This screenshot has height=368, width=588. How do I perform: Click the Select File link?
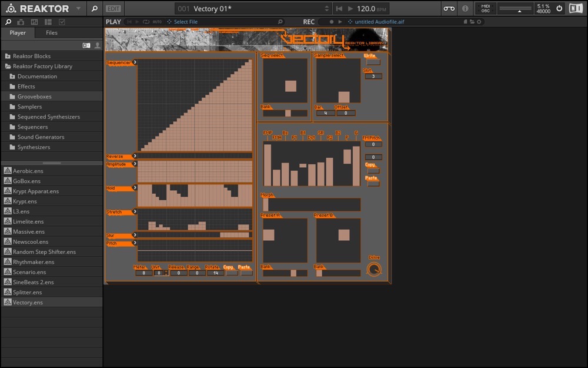[186, 22]
